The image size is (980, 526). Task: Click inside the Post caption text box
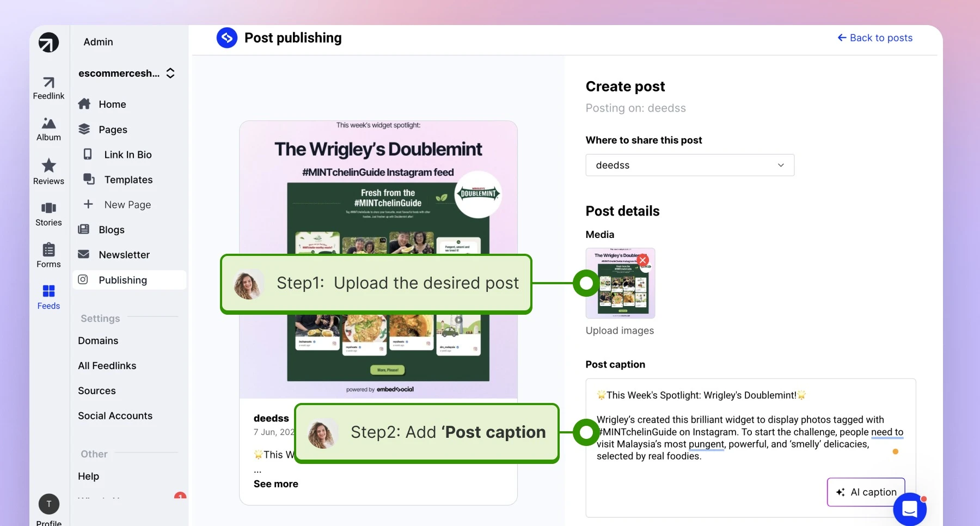tap(751, 448)
